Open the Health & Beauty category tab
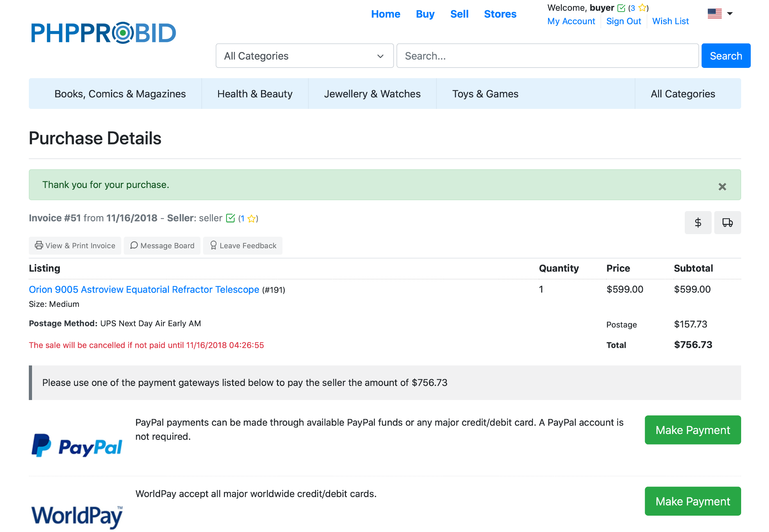Viewport: 769px width, 532px height. [255, 94]
